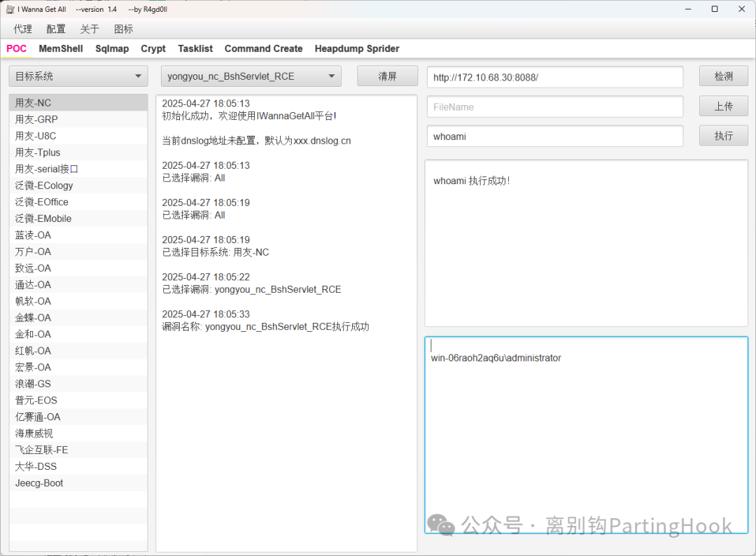Select 飞企互联-FE in the system list
Image resolution: width=756 pixels, height=556 pixels.
(x=78, y=450)
